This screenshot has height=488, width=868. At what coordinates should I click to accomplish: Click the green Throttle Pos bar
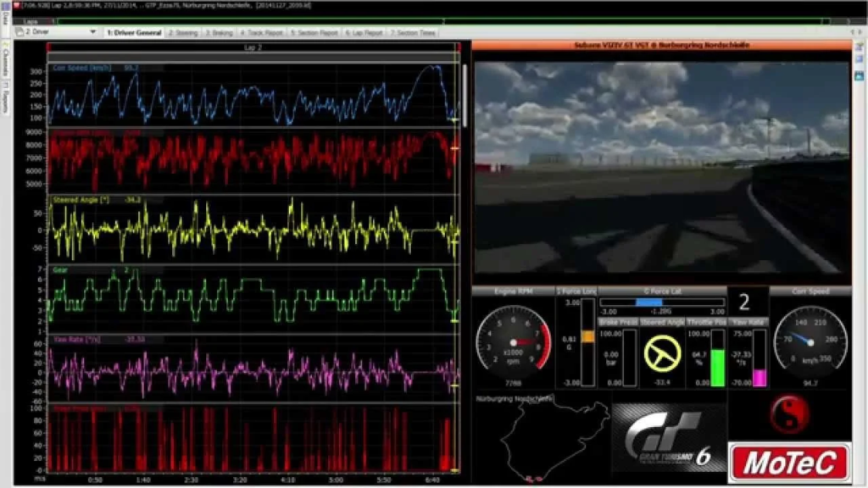717,367
